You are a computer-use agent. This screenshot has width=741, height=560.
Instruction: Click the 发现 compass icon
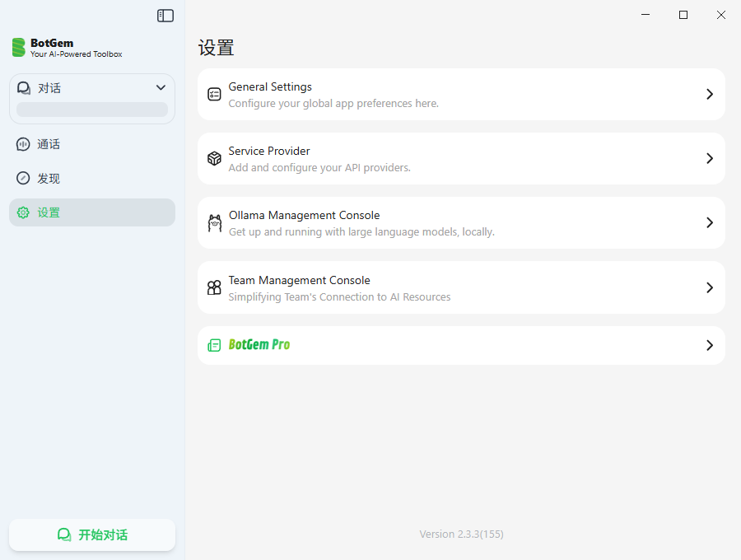[x=23, y=178]
